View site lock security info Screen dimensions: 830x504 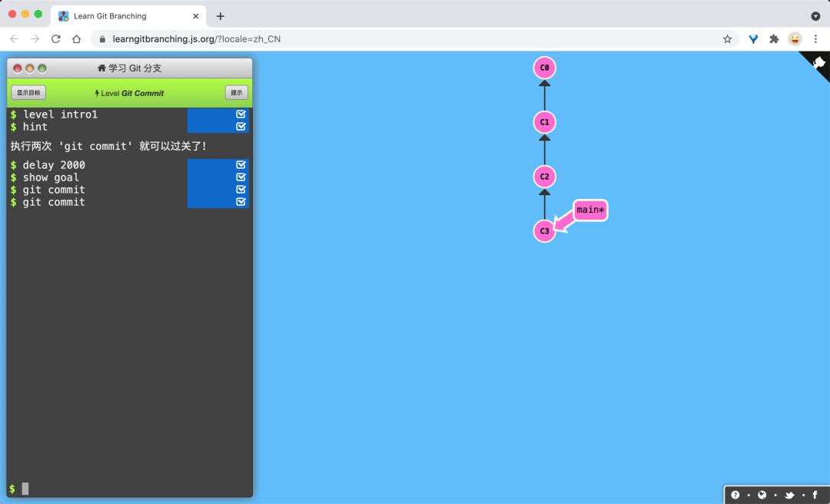[103, 39]
